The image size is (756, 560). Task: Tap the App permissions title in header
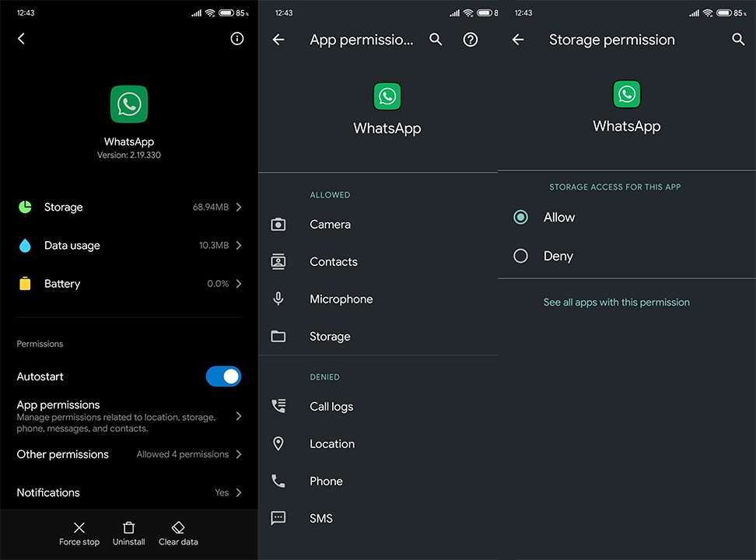pyautogui.click(x=361, y=40)
